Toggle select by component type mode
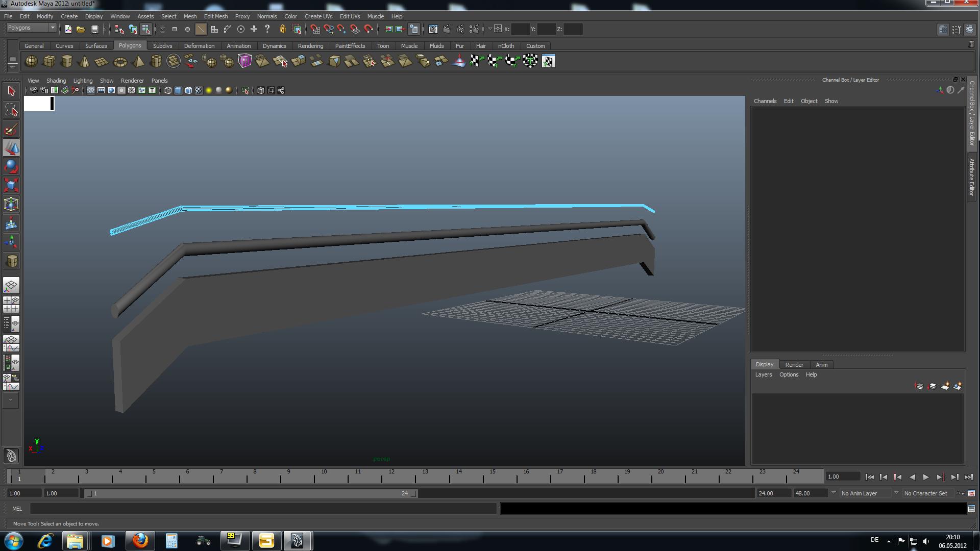Screen dimensions: 980x551 [x=146, y=29]
